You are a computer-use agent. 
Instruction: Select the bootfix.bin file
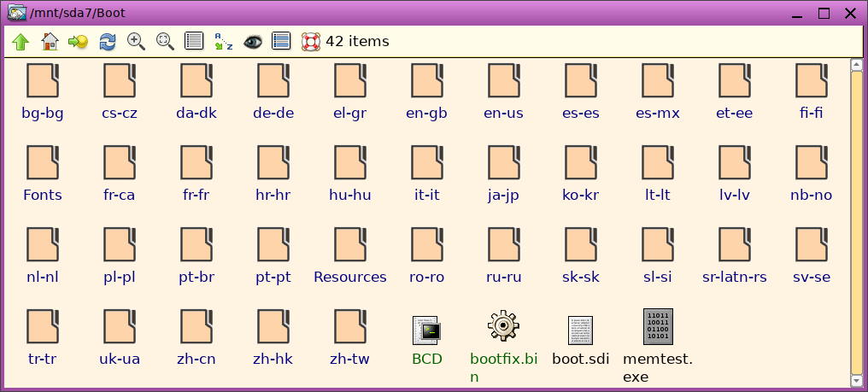click(x=504, y=347)
